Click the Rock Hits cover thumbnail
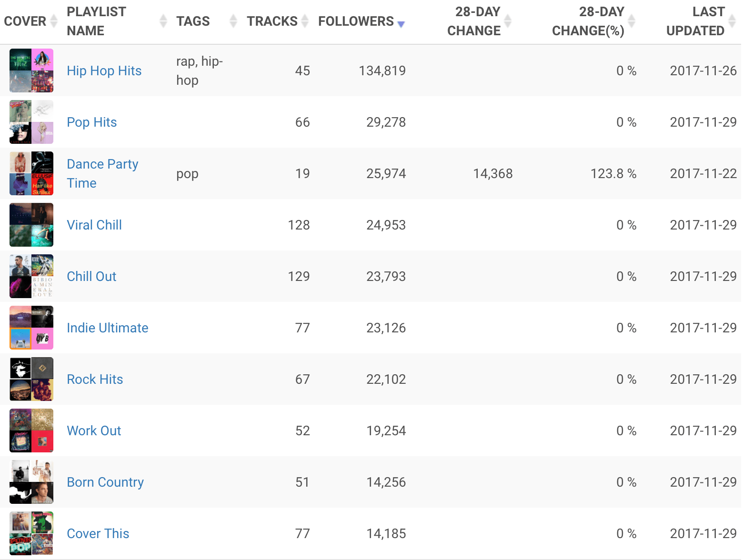 coord(31,379)
